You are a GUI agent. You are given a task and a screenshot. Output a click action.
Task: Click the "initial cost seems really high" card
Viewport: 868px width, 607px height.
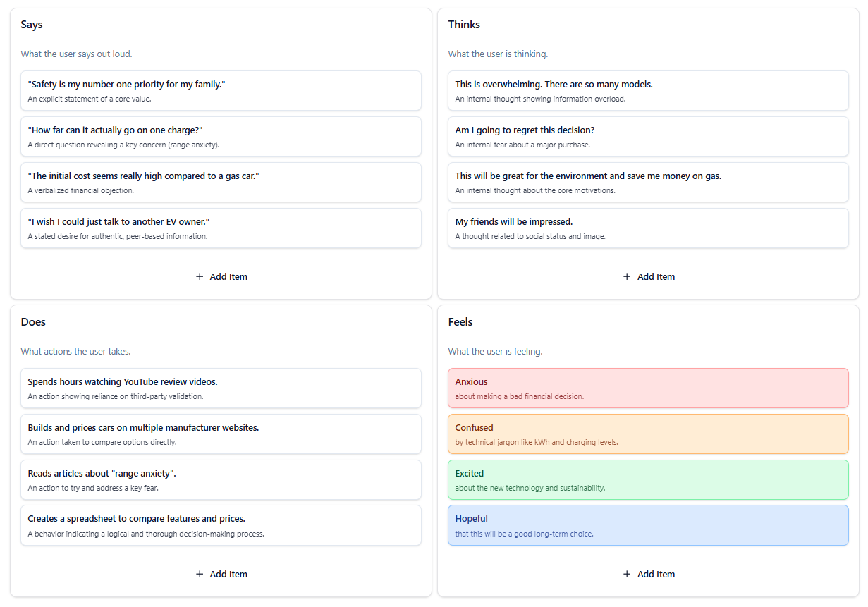point(221,183)
